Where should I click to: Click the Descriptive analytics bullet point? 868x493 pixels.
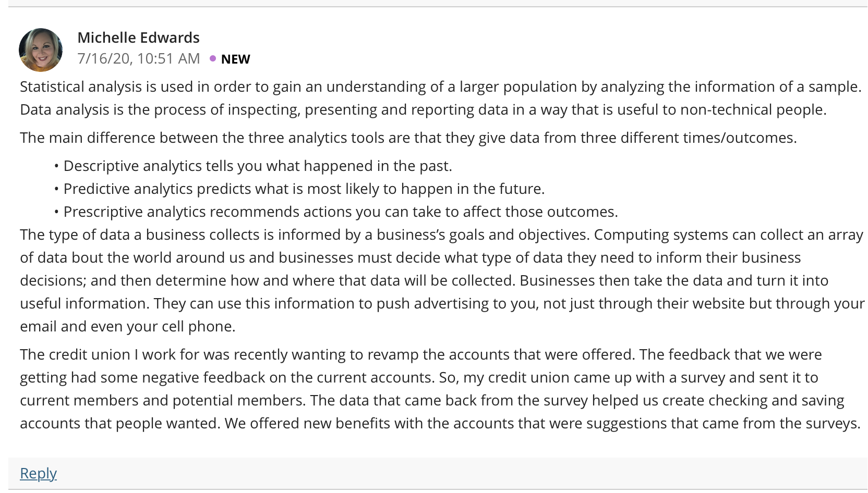[258, 166]
